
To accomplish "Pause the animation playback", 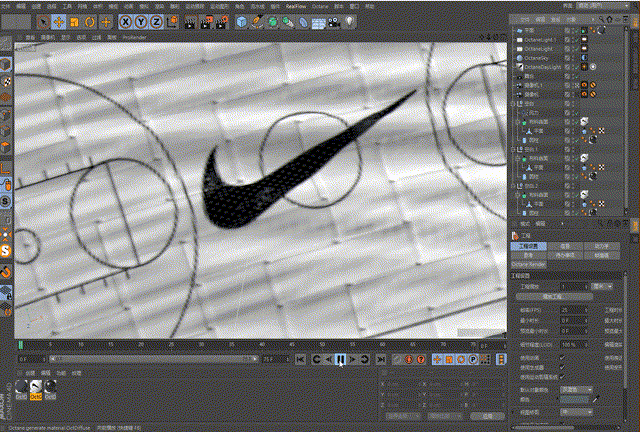I will point(340,359).
